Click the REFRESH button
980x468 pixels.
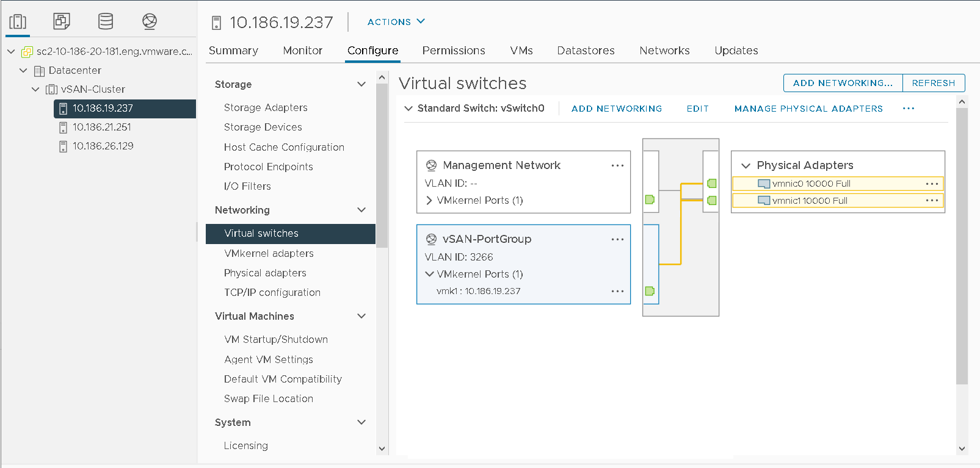point(934,83)
